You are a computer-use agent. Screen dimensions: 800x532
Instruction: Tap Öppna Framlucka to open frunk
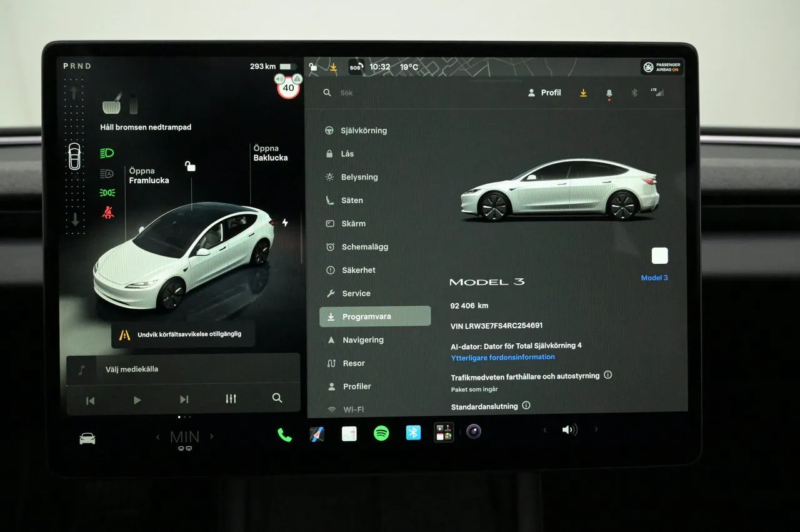coord(149,176)
